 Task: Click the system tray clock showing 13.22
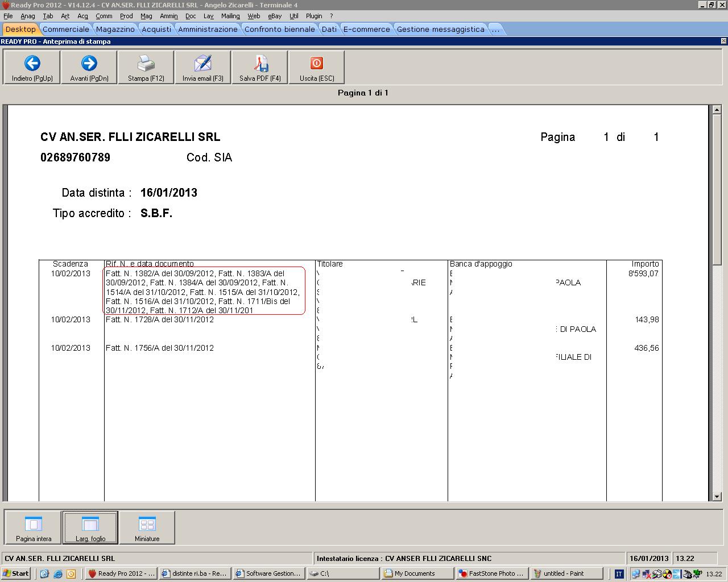714,574
